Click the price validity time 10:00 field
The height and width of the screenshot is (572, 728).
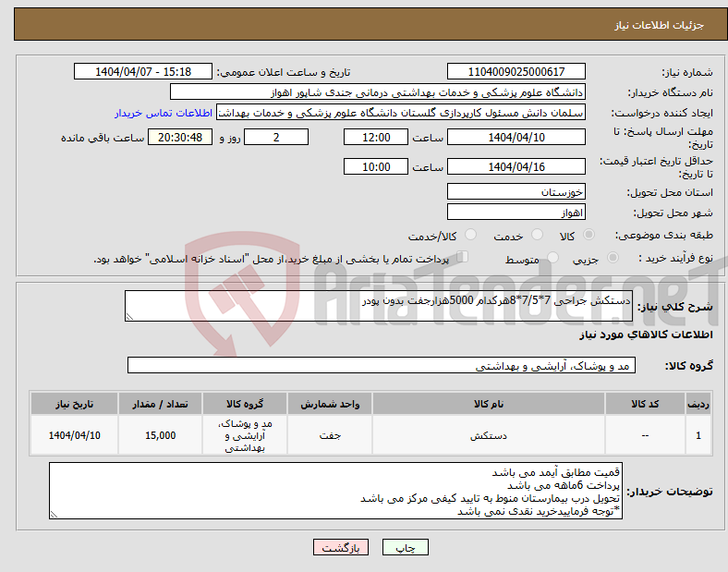click(x=376, y=166)
